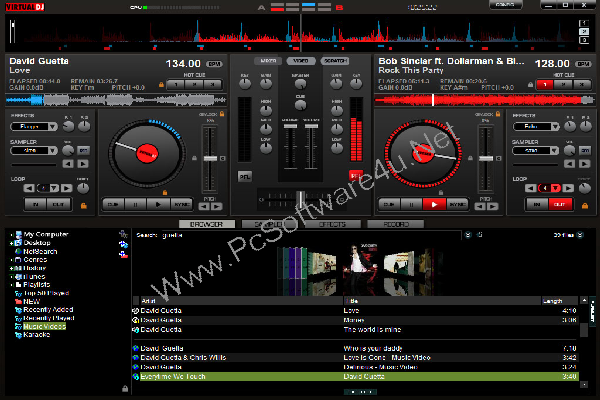
Task: Play the right deck track
Action: click(434, 204)
